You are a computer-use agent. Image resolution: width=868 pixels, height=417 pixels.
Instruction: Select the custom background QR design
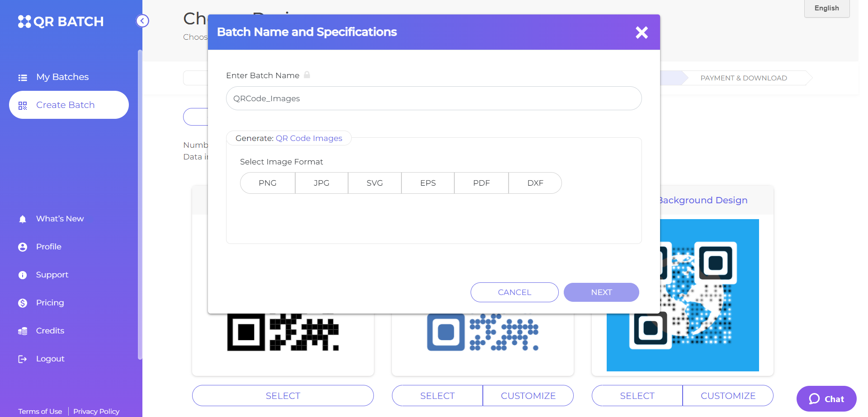(x=637, y=396)
